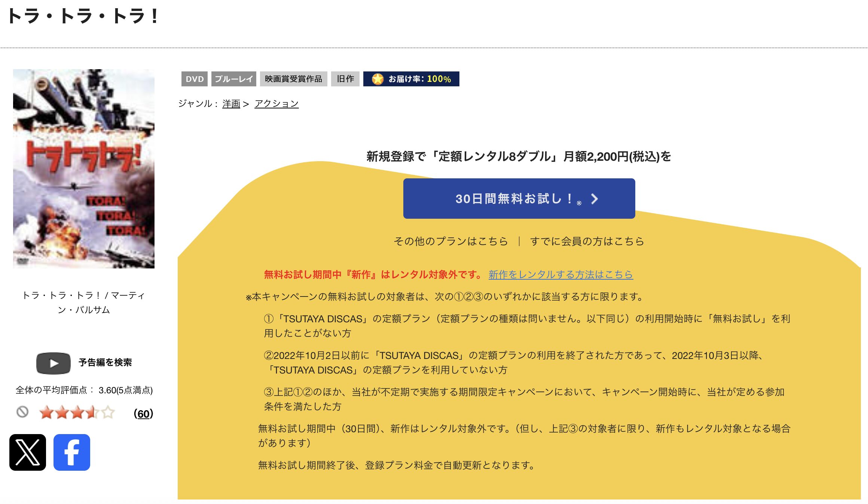Click condition ③ about 期間限定キャンペーン

(524, 399)
